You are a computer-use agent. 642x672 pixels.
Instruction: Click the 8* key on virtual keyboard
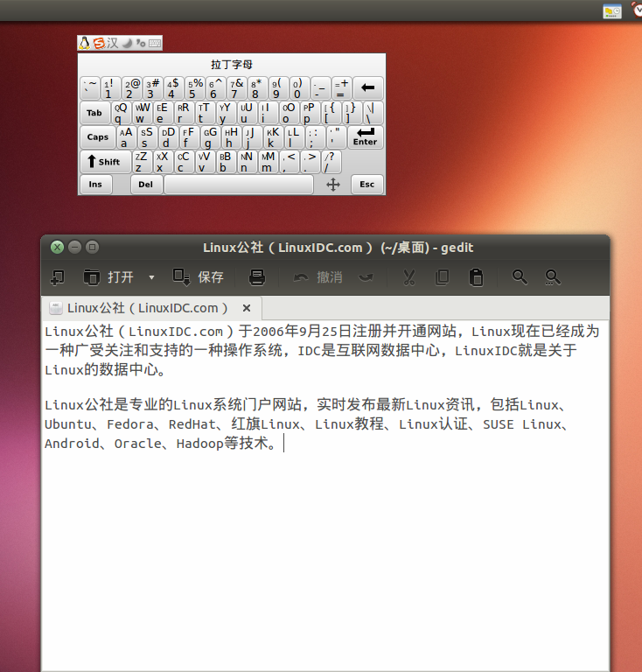coord(257,88)
